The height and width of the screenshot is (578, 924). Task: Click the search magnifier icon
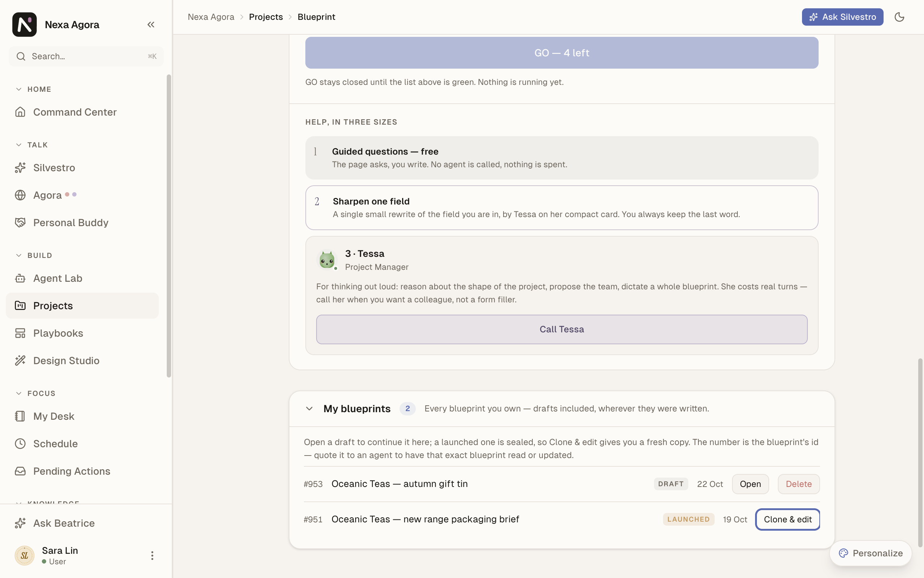(21, 56)
